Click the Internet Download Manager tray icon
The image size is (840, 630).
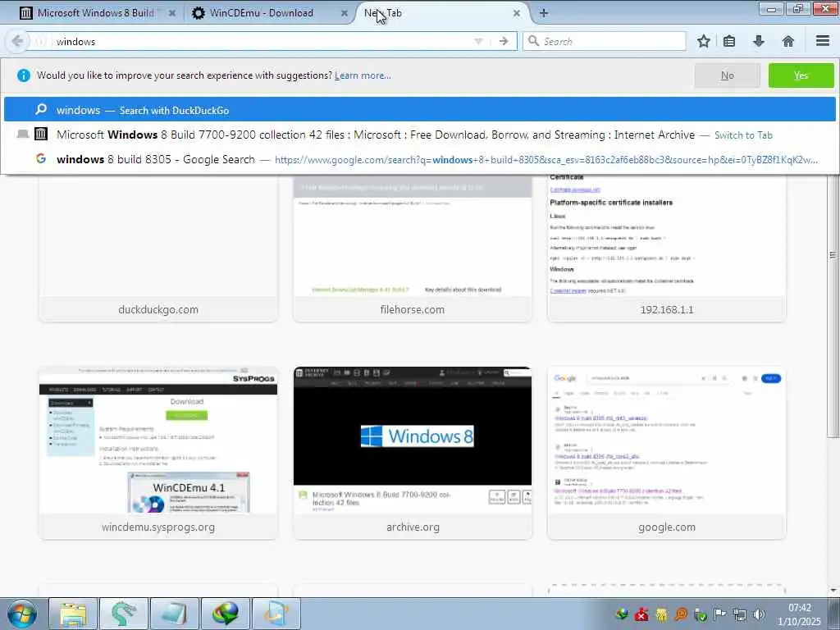click(x=622, y=614)
